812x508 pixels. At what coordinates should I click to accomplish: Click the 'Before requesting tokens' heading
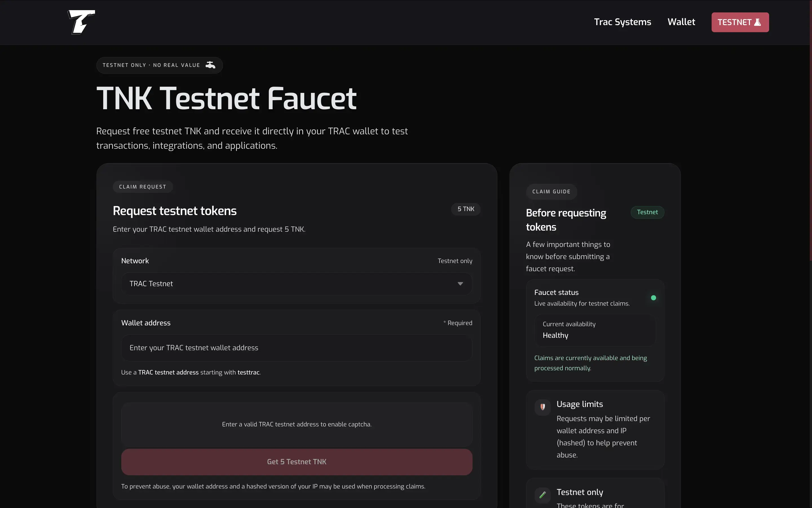point(566,220)
